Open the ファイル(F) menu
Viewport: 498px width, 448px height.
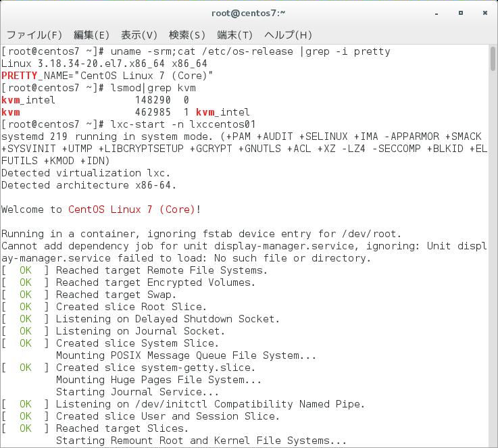34,35
